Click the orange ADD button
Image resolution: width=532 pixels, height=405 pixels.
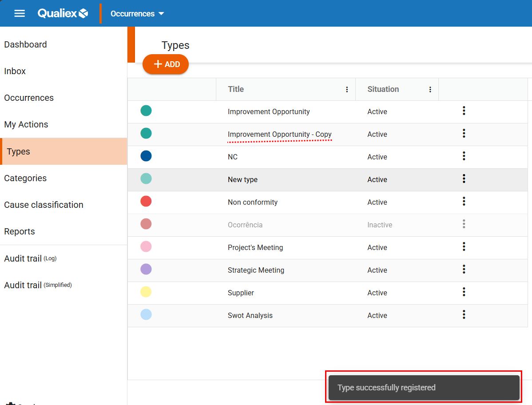166,64
